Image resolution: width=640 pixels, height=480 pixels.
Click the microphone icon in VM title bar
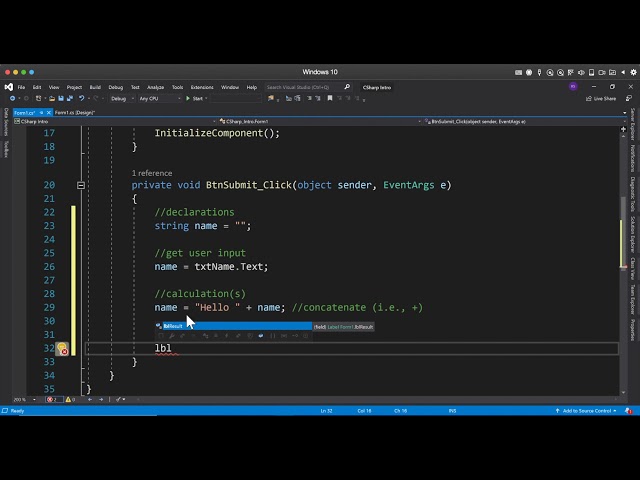coord(539,72)
